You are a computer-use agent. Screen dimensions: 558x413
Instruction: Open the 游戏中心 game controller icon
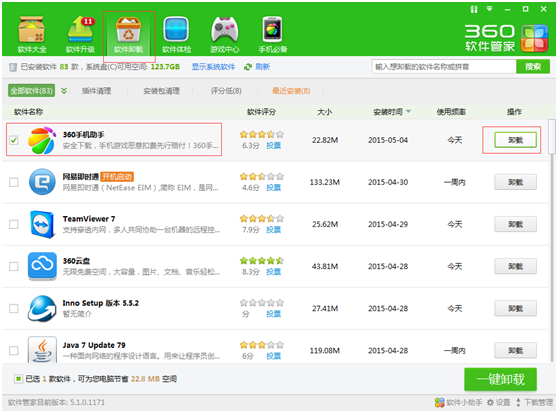(224, 30)
